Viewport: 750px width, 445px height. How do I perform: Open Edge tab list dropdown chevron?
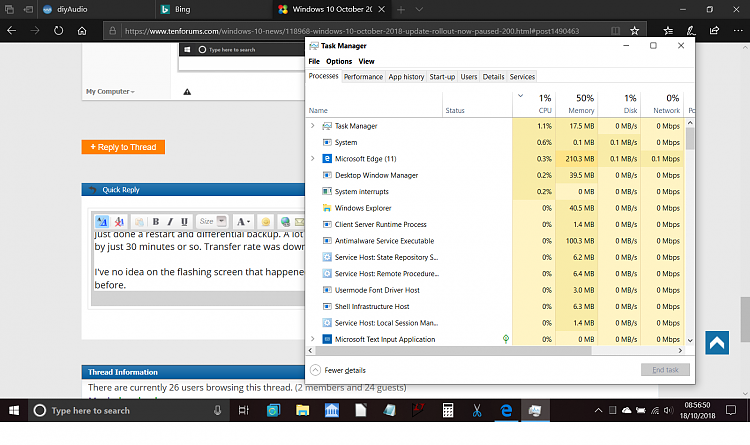click(419, 9)
